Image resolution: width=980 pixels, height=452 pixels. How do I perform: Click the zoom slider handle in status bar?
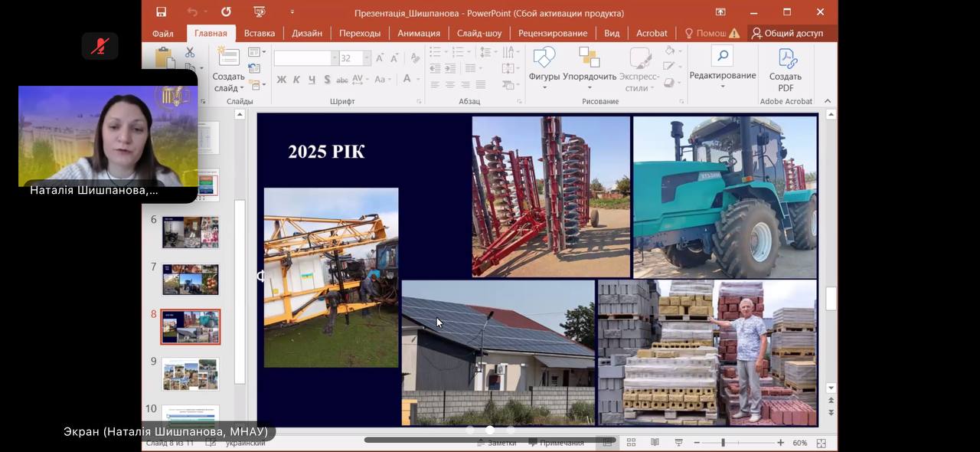tap(723, 443)
